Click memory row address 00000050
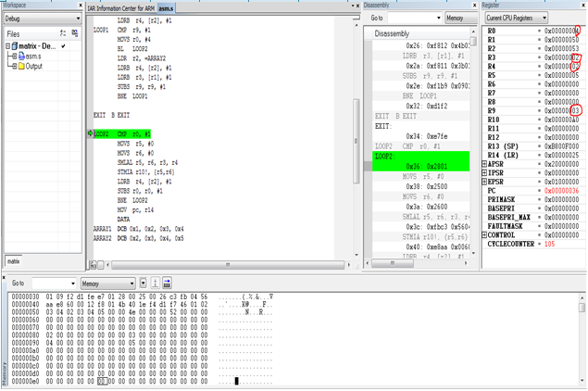The image size is (588, 391). [25, 312]
